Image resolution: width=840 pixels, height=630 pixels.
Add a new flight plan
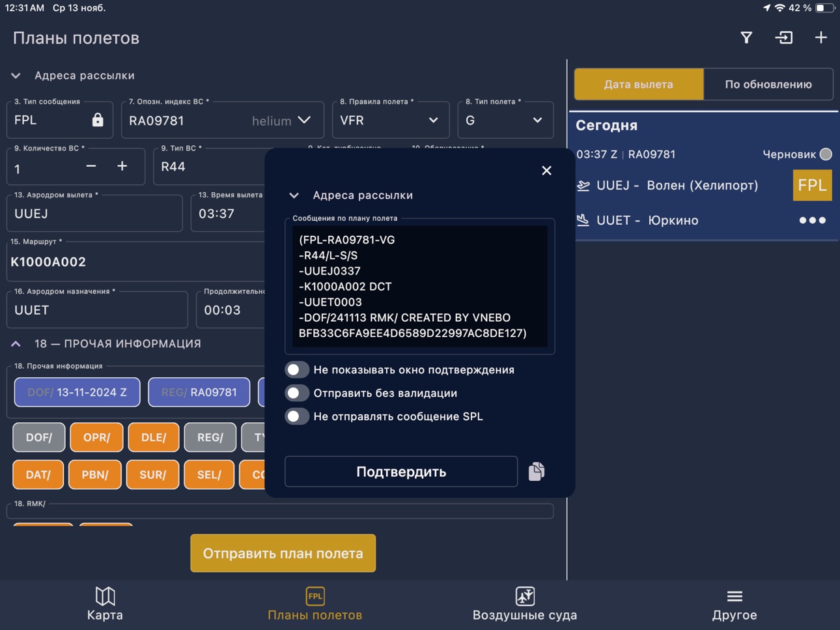tap(821, 38)
